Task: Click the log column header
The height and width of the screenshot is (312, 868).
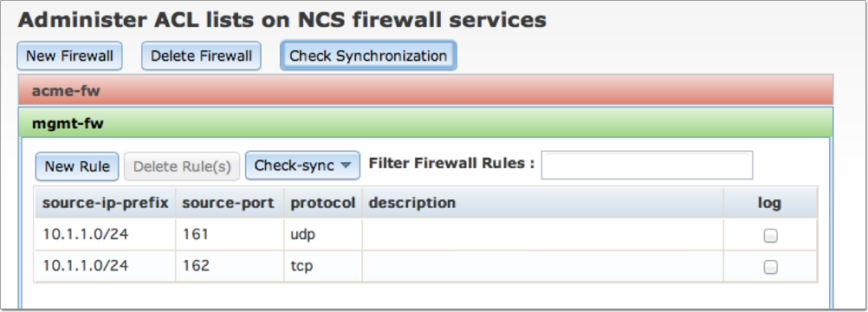Action: [770, 203]
